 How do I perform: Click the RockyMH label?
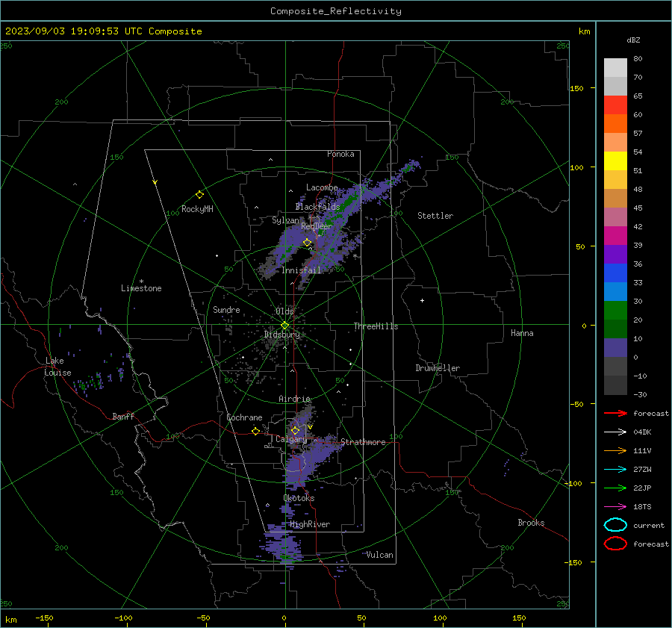coord(197,209)
